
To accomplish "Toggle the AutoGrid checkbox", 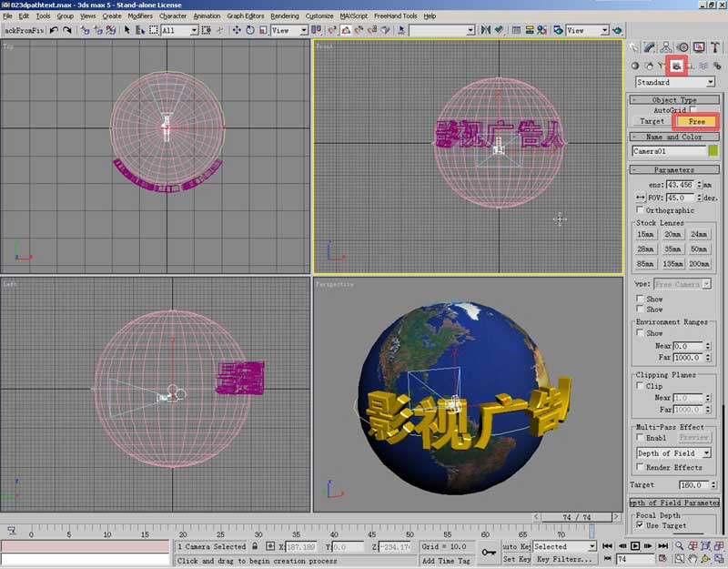I will pos(693,110).
